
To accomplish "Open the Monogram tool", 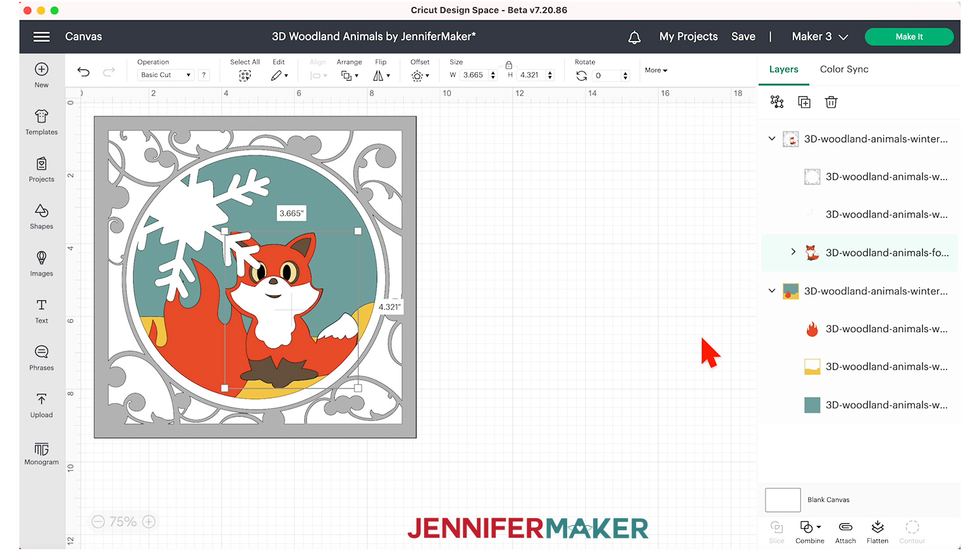I will click(x=42, y=452).
